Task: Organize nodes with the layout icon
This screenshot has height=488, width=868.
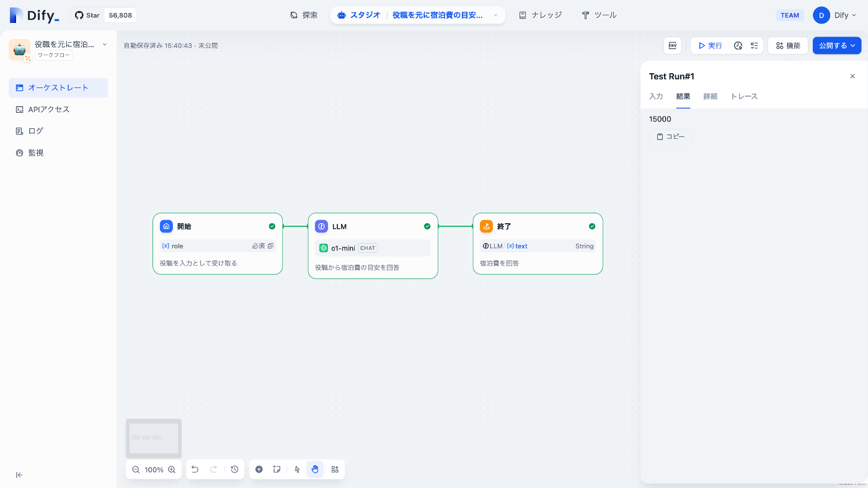Action: click(x=335, y=469)
